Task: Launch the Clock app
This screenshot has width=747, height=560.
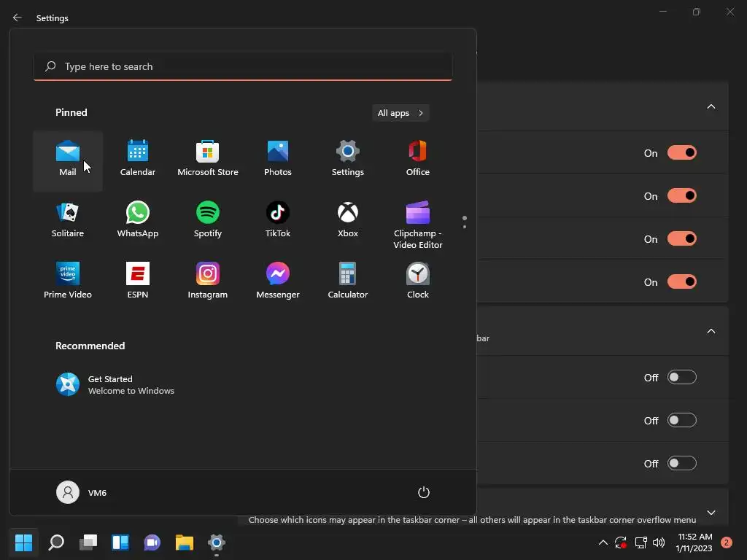Action: click(x=418, y=282)
